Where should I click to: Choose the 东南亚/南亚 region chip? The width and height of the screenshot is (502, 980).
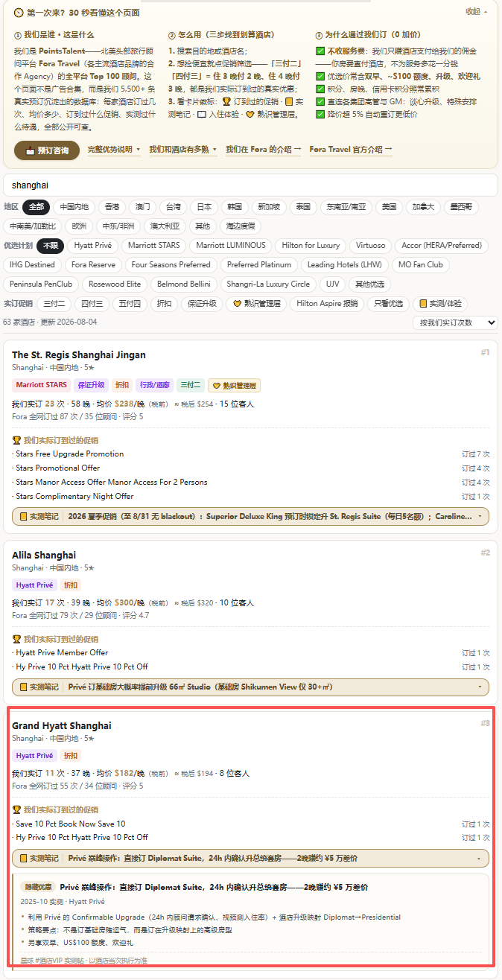[346, 206]
